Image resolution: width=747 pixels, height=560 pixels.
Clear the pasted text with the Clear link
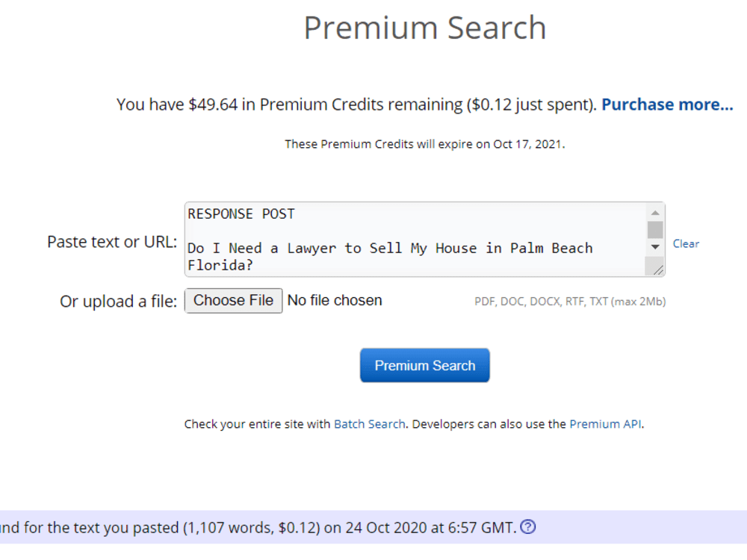click(686, 244)
